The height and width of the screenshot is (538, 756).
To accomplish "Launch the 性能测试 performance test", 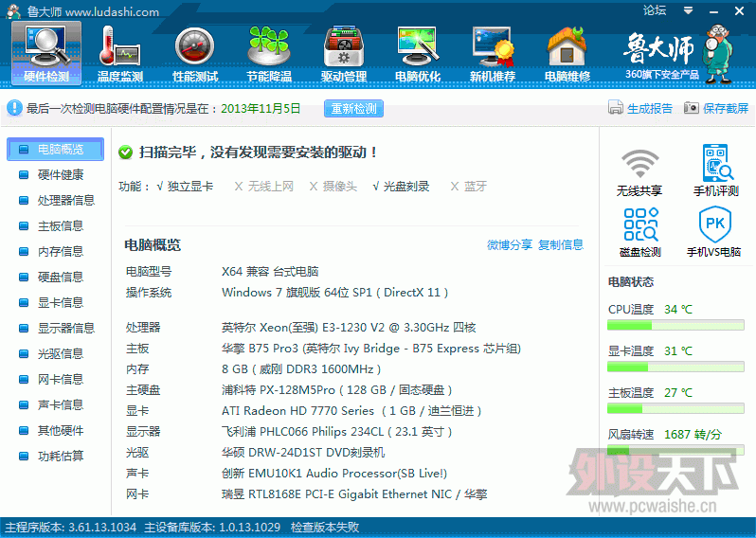I will (x=195, y=53).
